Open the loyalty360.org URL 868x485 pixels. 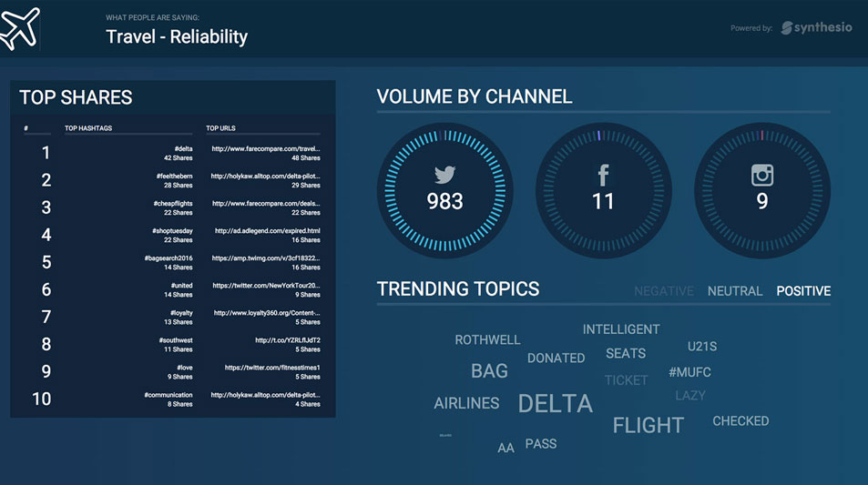pyautogui.click(x=267, y=313)
